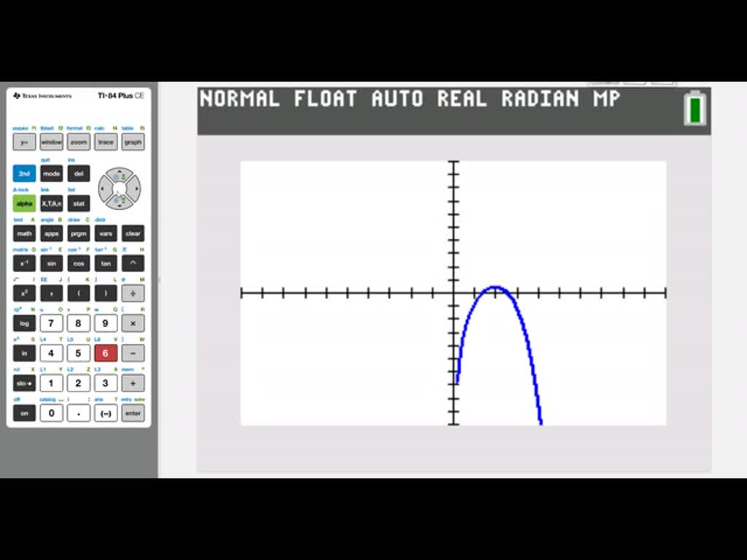
Task: Open the mode settings key
Action: coord(51,174)
